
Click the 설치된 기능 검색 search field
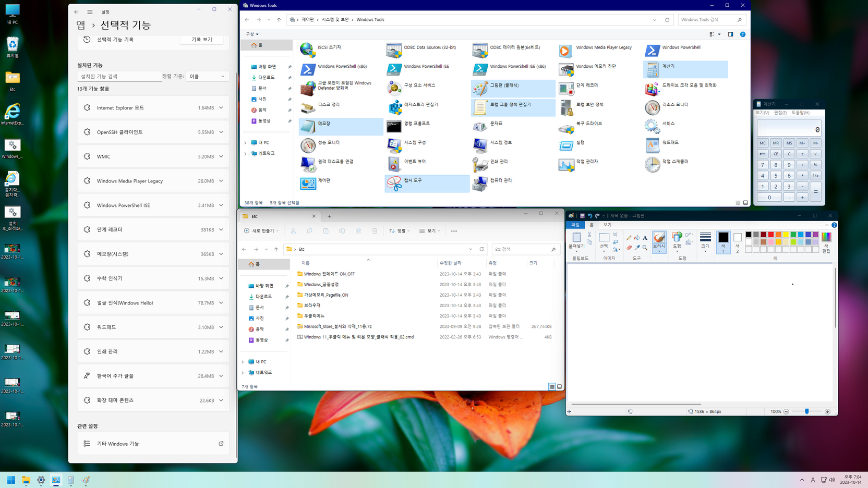point(119,77)
